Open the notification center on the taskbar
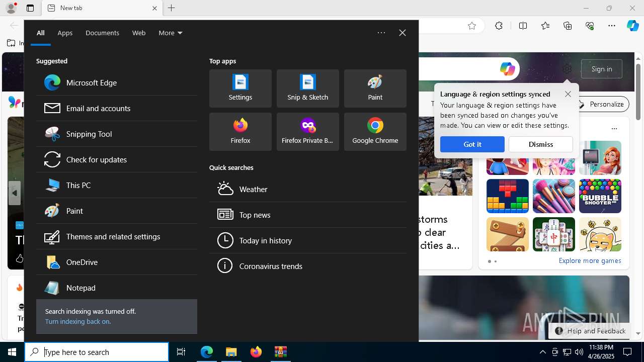644x362 pixels. (627, 352)
